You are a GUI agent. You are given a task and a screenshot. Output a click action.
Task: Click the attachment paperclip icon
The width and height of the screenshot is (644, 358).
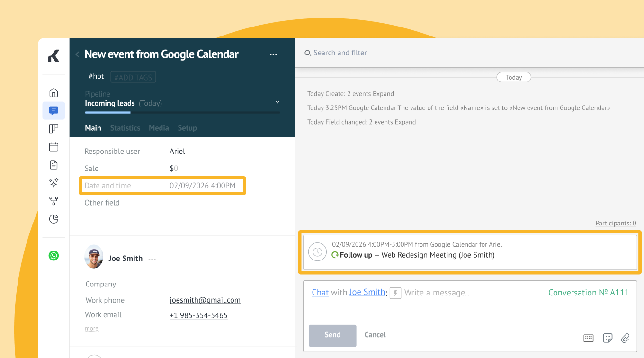coord(625,338)
